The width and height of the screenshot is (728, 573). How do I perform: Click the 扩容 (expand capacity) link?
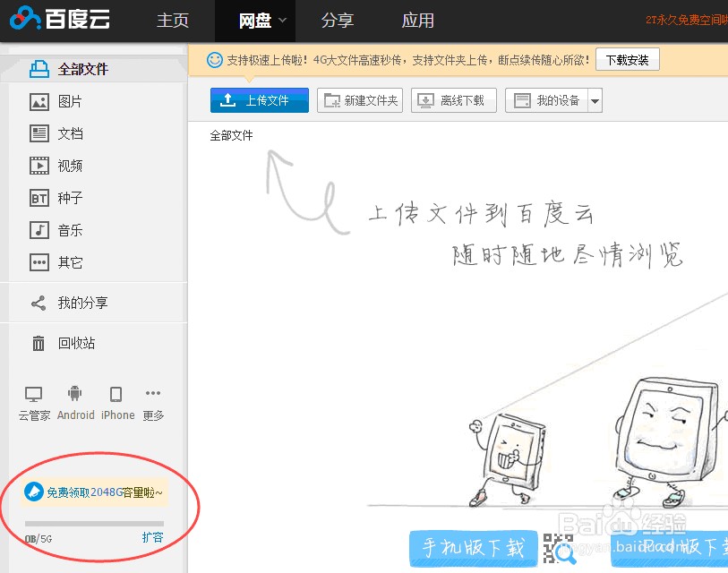(x=153, y=536)
